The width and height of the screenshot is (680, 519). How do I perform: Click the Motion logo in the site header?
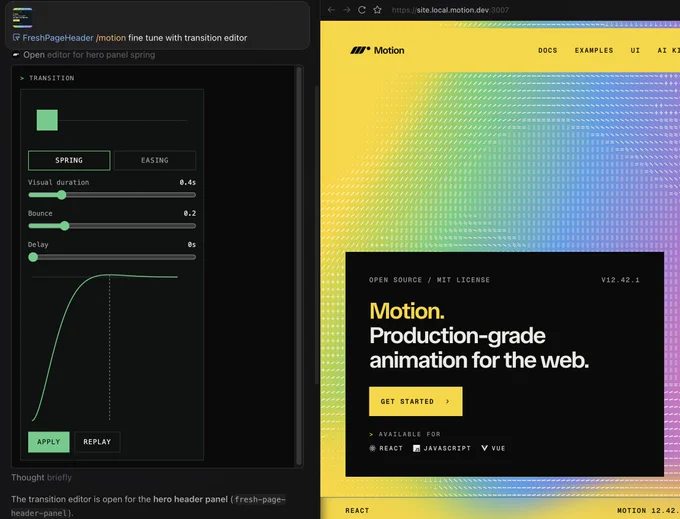tap(377, 50)
